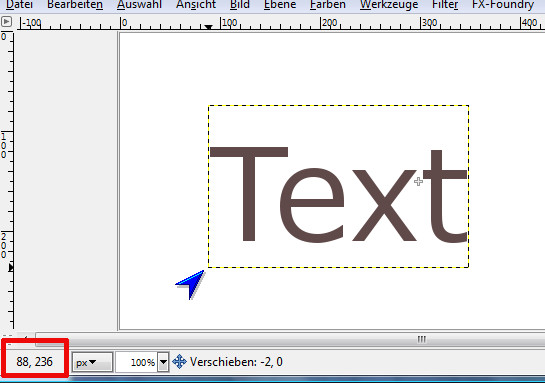
Task: Open the Filter menu
Action: tap(445, 5)
